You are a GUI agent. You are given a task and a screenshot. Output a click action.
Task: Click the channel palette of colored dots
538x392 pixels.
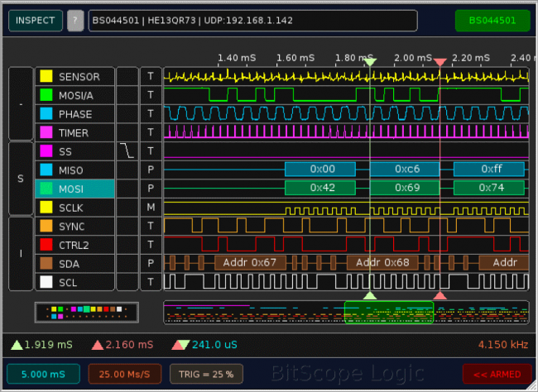(86, 312)
